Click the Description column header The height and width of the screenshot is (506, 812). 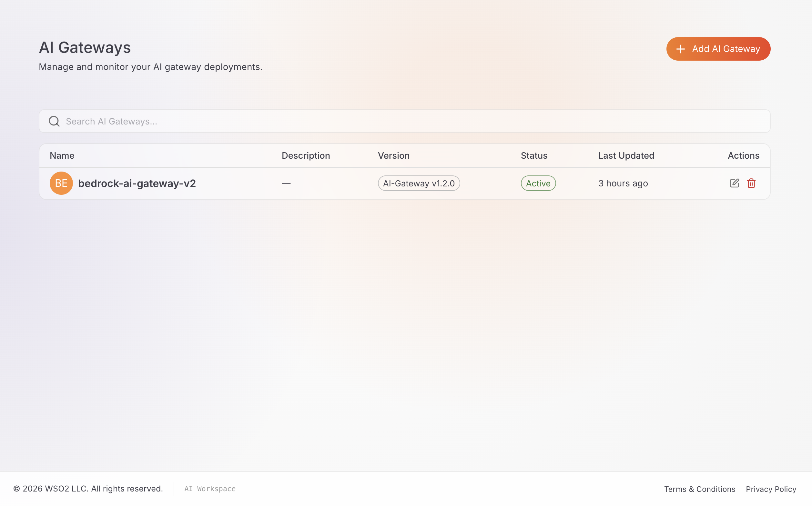[306, 156]
